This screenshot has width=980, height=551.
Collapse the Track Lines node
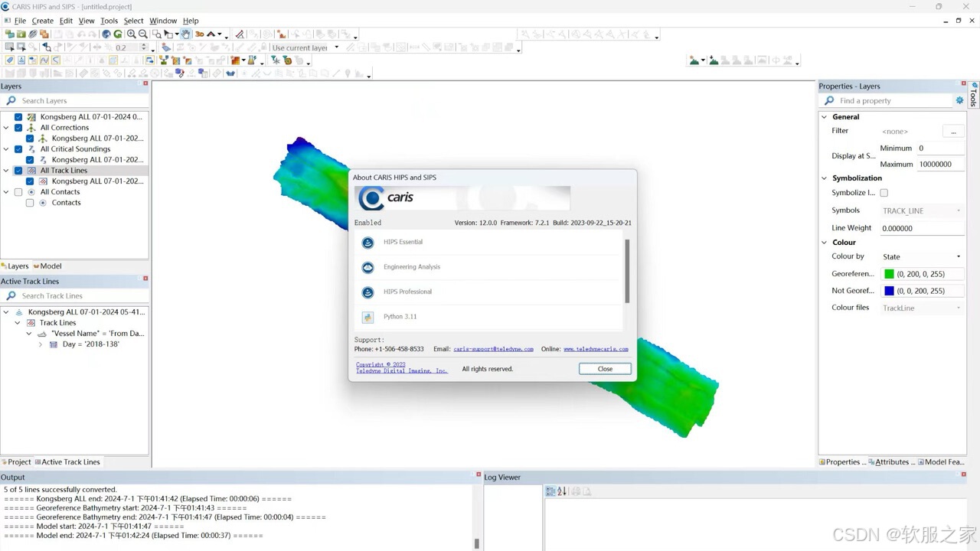18,323
